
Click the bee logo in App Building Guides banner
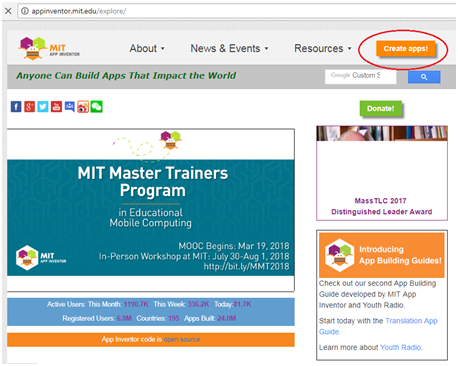[x=339, y=255]
